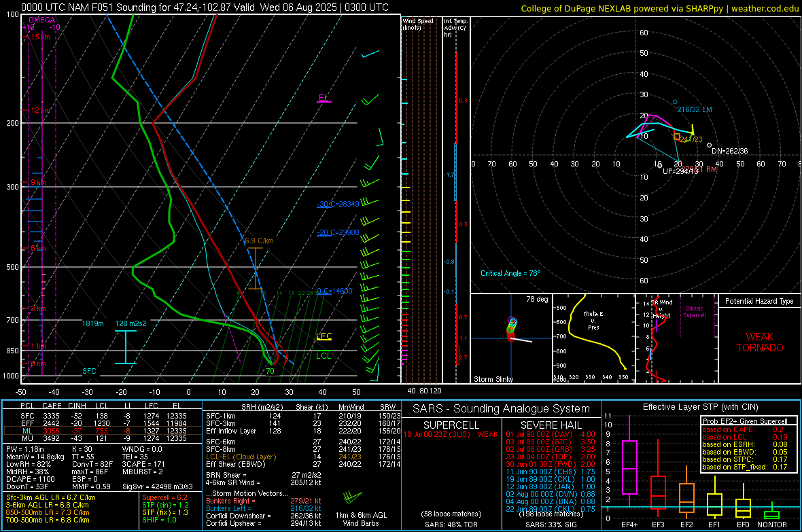Click the Potential Hazard Type header
Screen dimensions: 802x532
(x=759, y=301)
